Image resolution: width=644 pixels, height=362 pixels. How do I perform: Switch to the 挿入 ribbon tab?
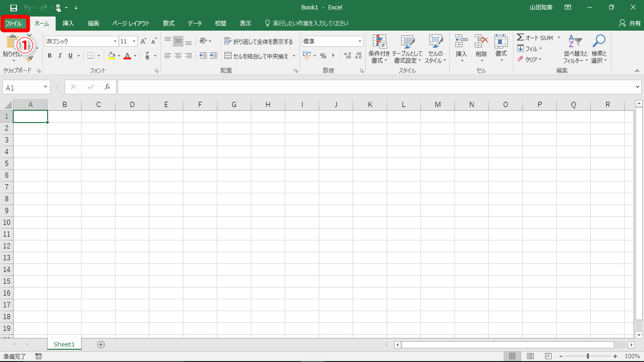click(68, 23)
